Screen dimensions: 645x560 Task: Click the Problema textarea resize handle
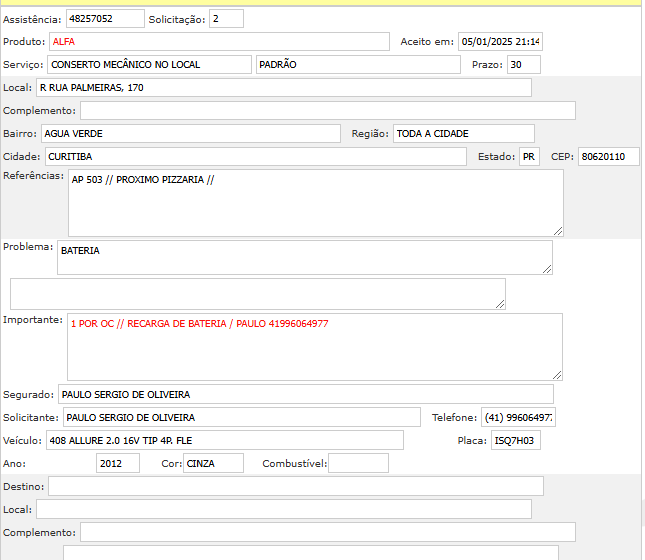(547, 269)
